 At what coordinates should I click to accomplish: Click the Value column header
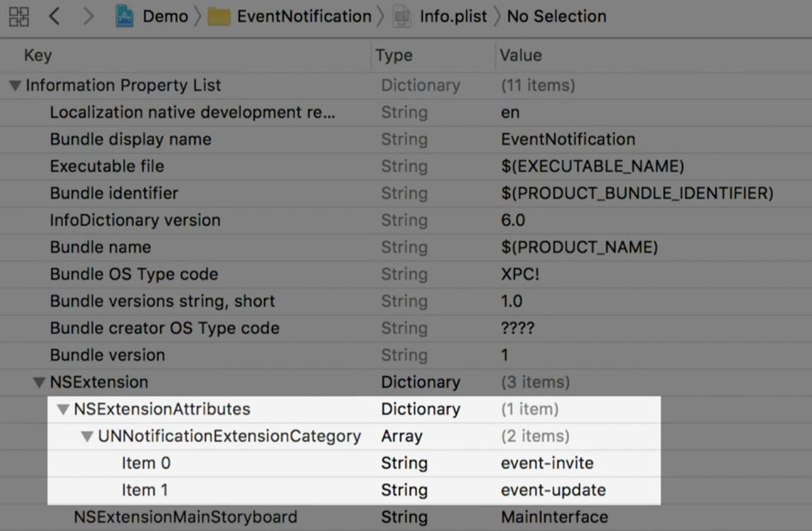click(521, 56)
